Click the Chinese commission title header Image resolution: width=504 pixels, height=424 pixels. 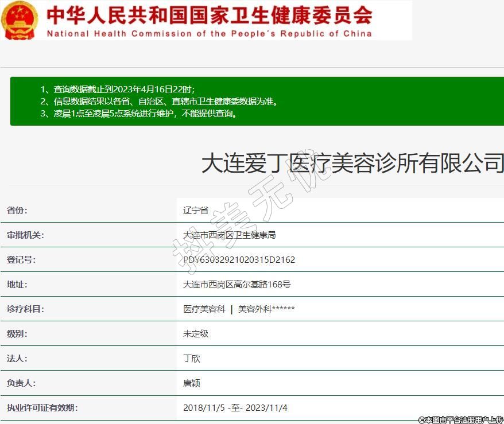pos(209,14)
